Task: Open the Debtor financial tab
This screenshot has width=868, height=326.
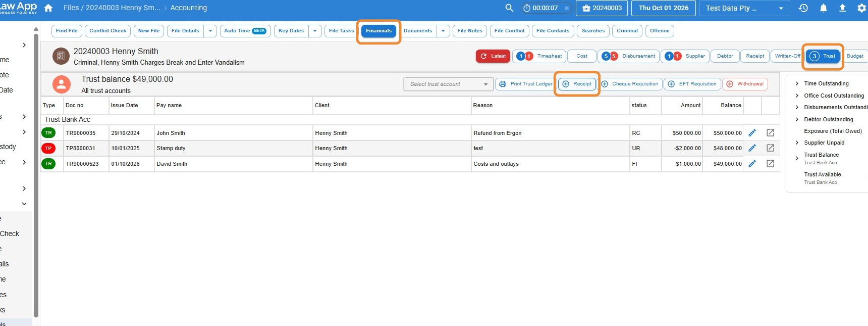Action: (x=725, y=56)
